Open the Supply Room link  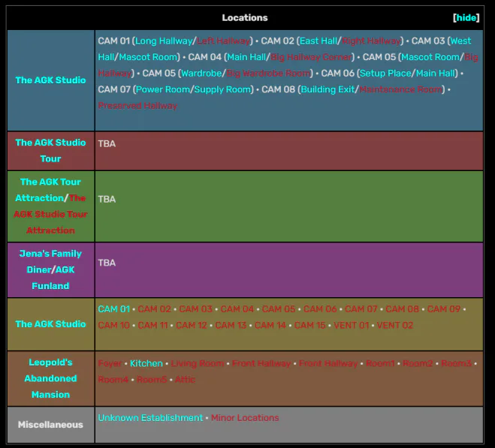coord(222,89)
